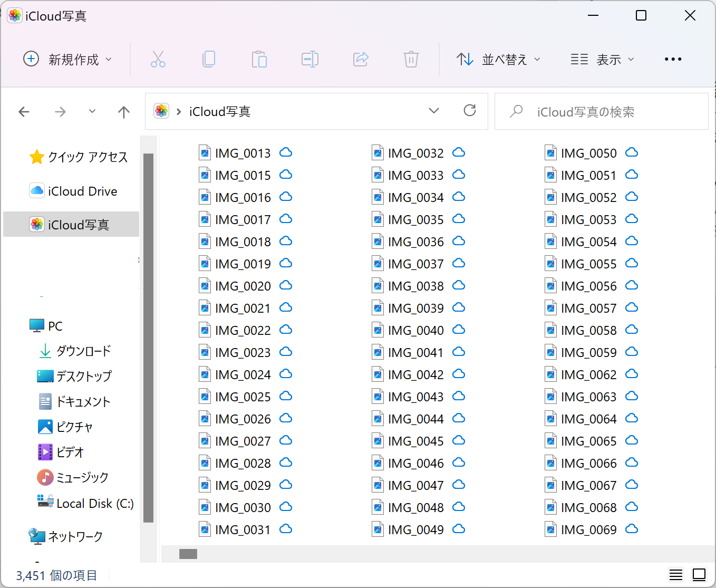Click the search magnifier icon
716x588 pixels.
[516, 111]
